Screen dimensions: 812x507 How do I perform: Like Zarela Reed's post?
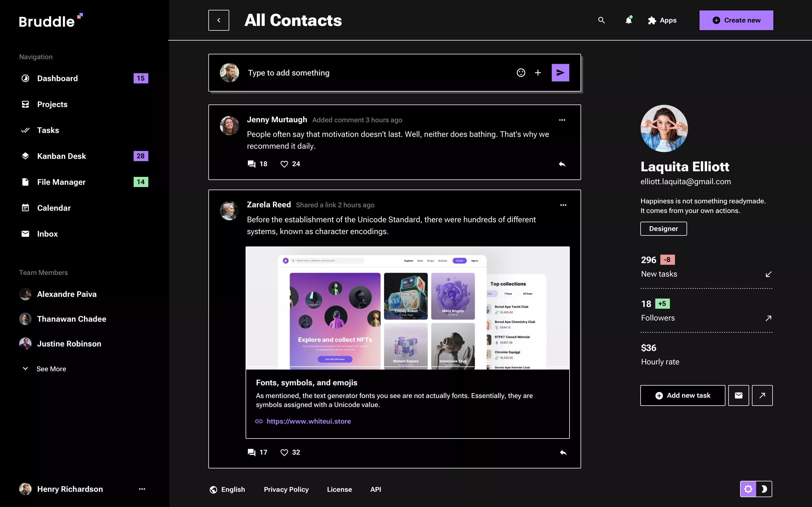(284, 452)
